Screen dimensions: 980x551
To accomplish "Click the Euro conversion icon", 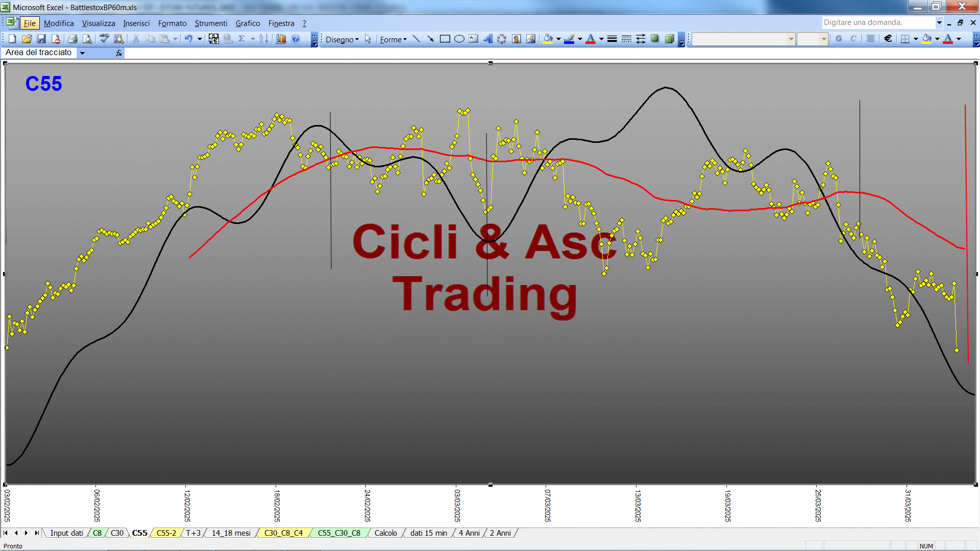I will [214, 39].
